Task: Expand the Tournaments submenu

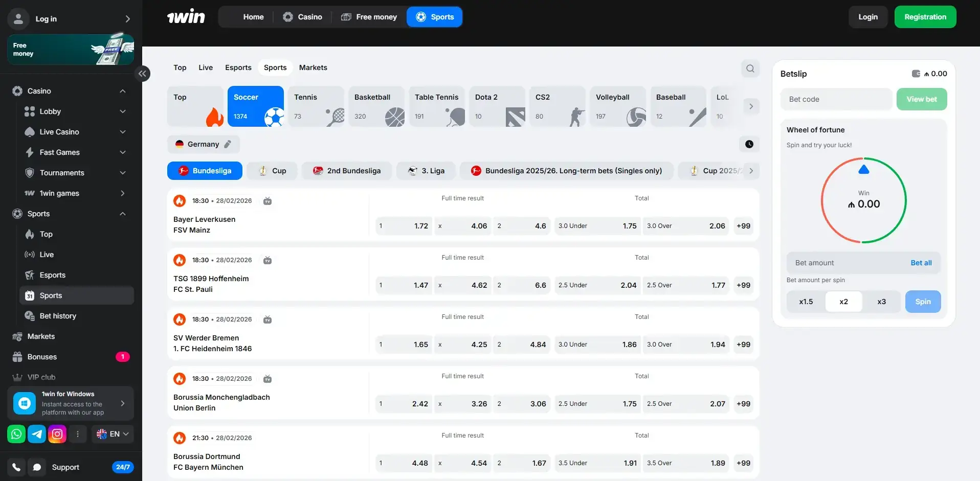Action: coord(122,173)
